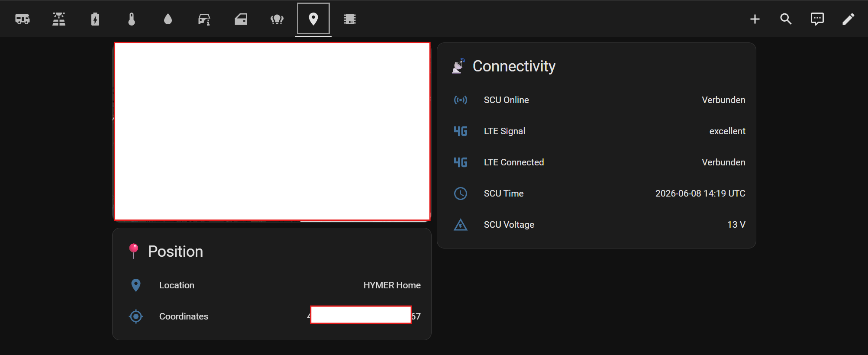Click the excellent LTE signal value
Viewport: 868px width, 355px height.
(727, 131)
